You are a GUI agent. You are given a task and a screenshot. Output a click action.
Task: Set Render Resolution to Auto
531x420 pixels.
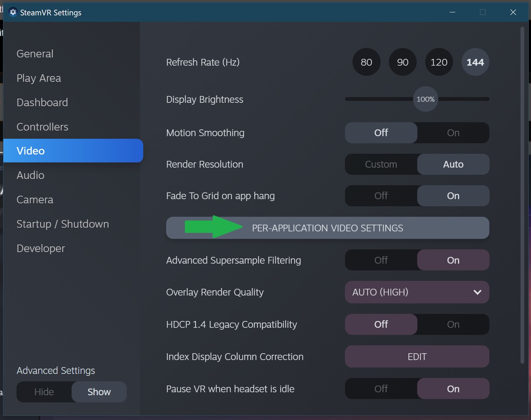[453, 164]
